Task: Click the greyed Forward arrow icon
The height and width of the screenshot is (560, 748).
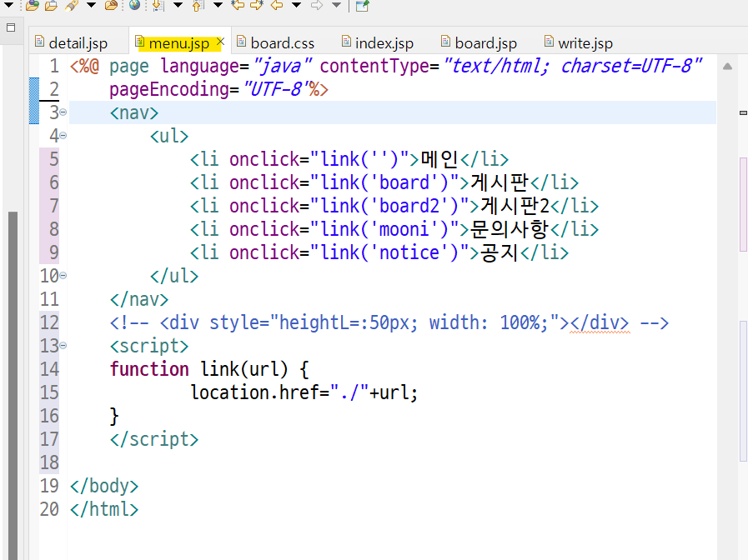Action: point(316,5)
